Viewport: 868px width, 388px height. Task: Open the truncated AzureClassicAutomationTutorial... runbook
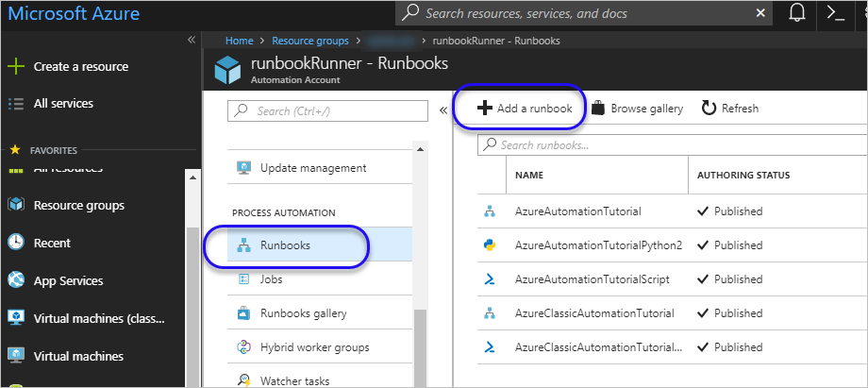(598, 347)
